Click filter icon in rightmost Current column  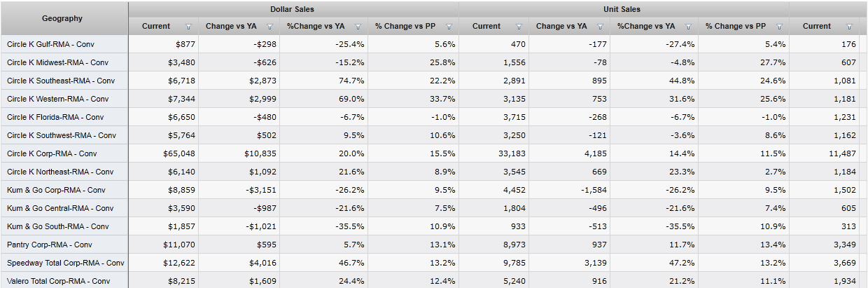point(849,27)
